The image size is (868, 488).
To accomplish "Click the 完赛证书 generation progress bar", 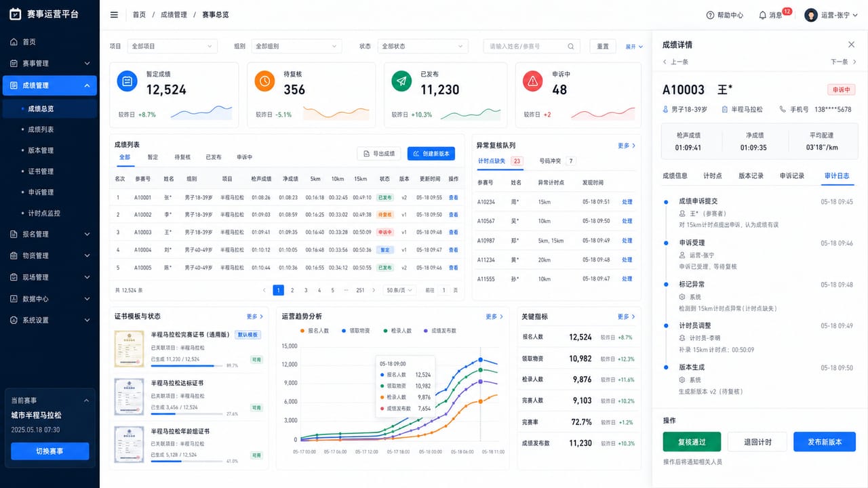I will pyautogui.click(x=186, y=366).
